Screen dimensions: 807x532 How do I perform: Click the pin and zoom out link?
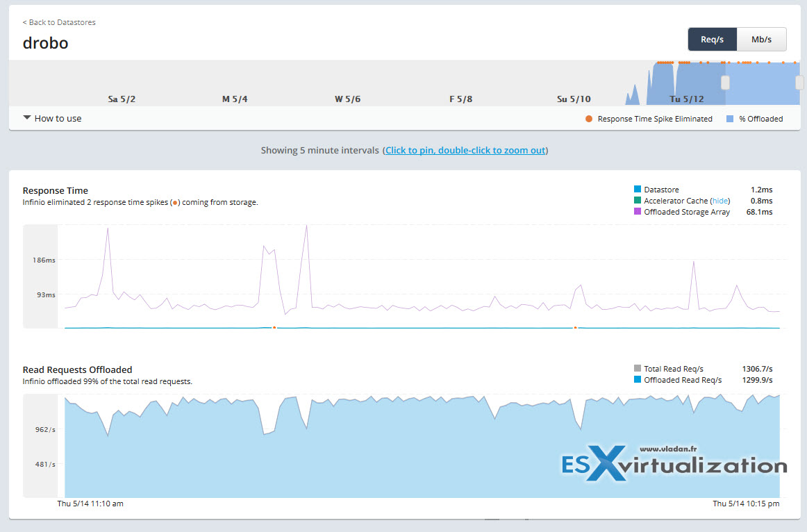[465, 150]
